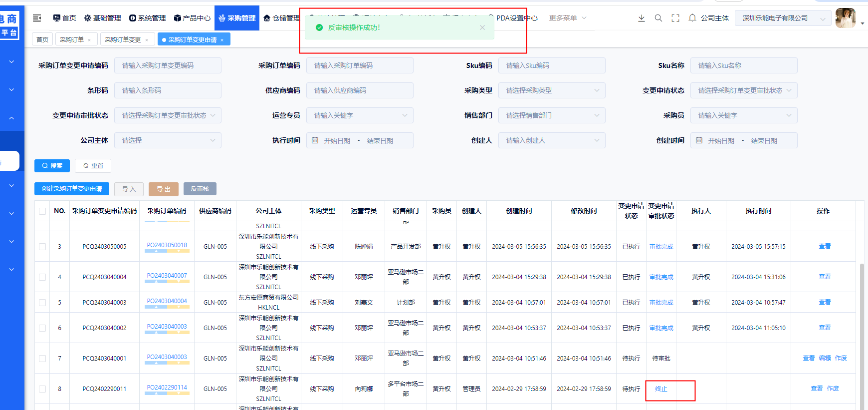
Task: Open the search magnifier icon in header
Action: 658,18
